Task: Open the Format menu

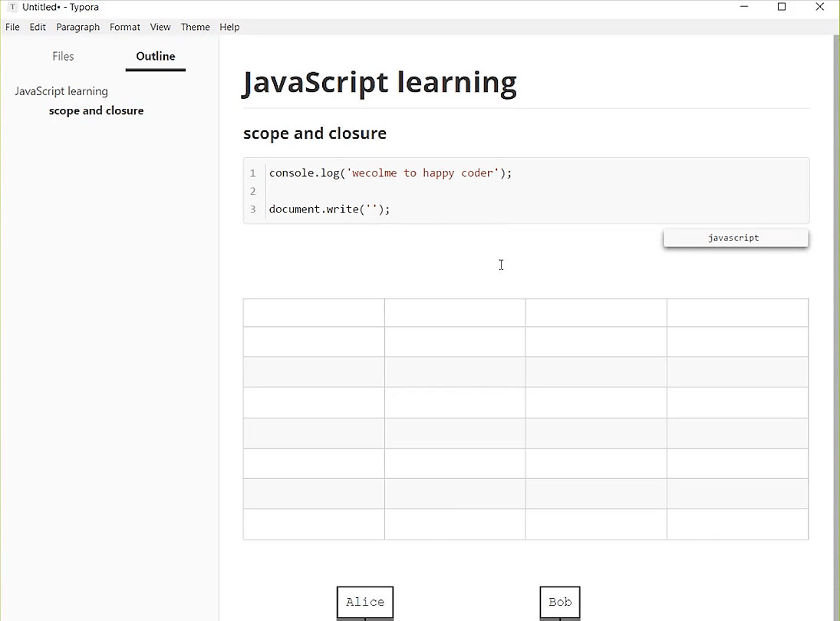Action: [x=124, y=27]
